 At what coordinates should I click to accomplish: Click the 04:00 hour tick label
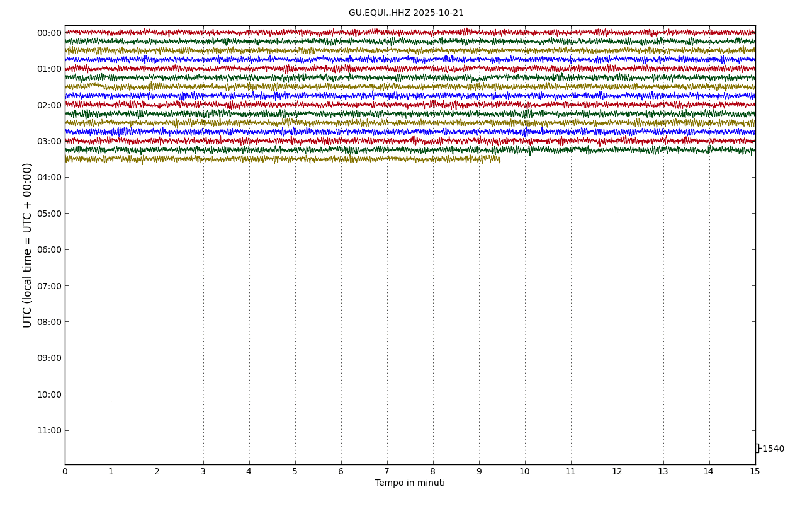tap(49, 178)
